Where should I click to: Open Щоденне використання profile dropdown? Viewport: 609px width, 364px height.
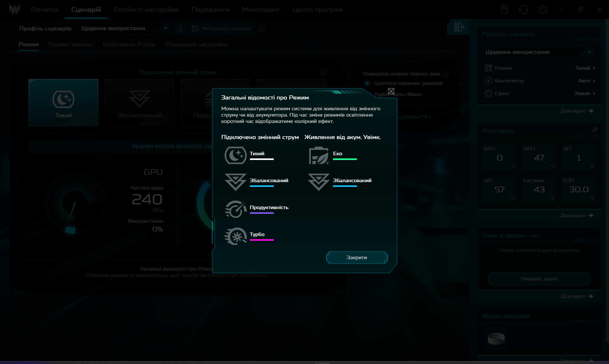pos(125,29)
